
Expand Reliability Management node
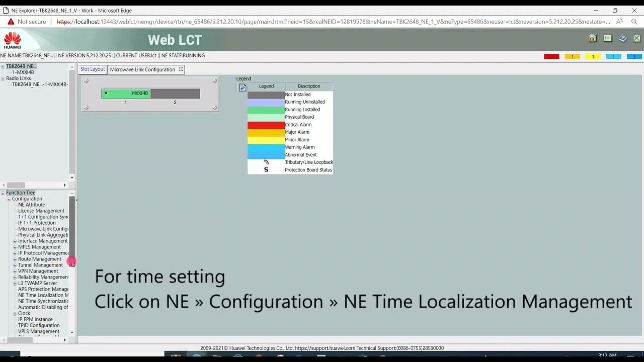coord(15,278)
